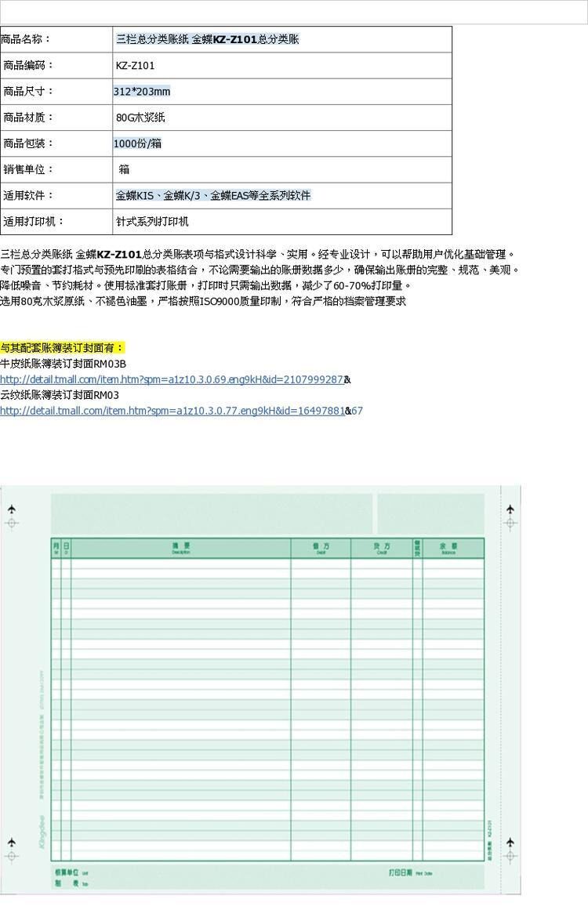588x910 pixels.
Task: Select printer value 针式系列打印机
Action: pos(152,222)
